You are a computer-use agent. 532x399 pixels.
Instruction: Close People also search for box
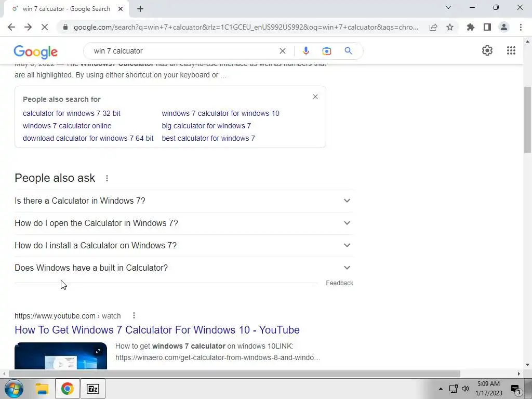click(315, 97)
